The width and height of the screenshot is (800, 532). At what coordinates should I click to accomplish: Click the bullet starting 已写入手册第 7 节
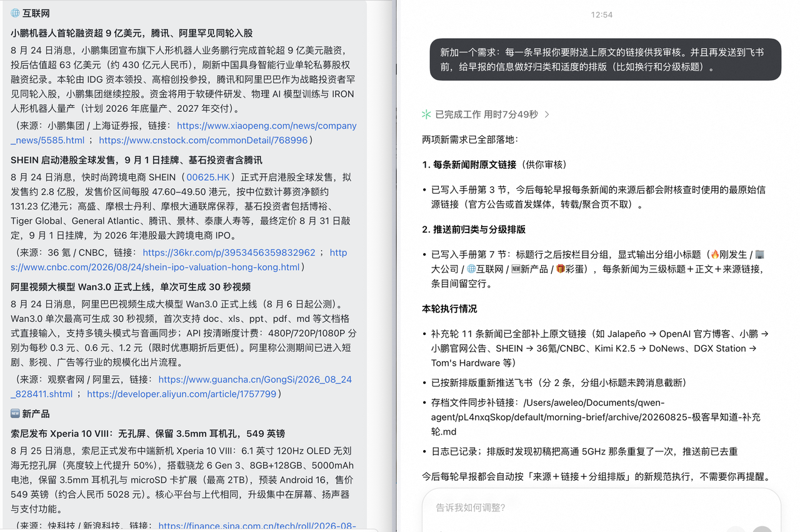tap(598, 269)
